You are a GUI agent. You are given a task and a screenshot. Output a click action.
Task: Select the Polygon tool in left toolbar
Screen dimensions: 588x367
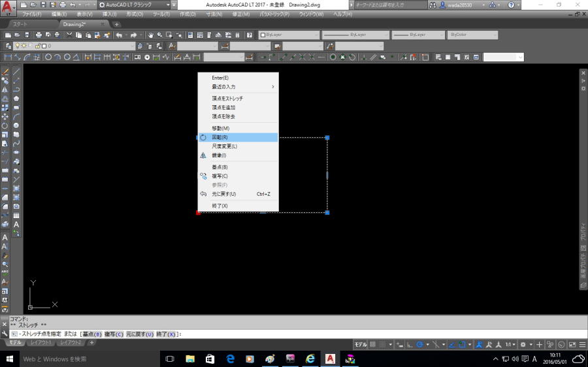pyautogui.click(x=16, y=99)
